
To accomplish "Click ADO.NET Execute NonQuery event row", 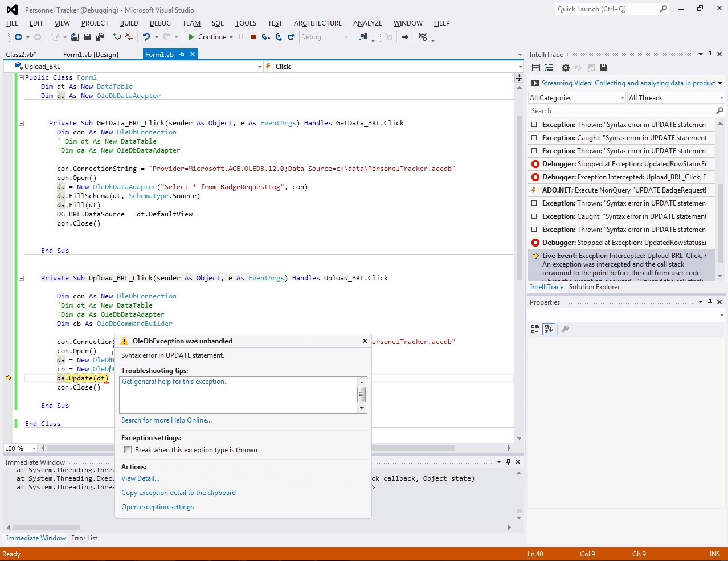I will [x=621, y=190].
